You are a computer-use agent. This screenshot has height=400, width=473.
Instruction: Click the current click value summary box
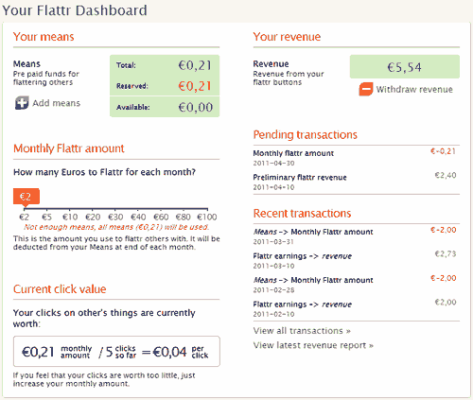click(116, 351)
